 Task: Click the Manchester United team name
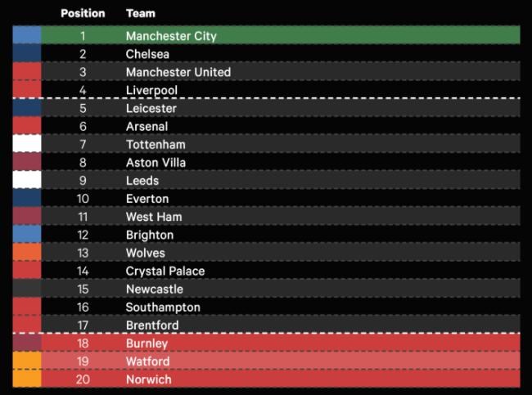pos(178,72)
